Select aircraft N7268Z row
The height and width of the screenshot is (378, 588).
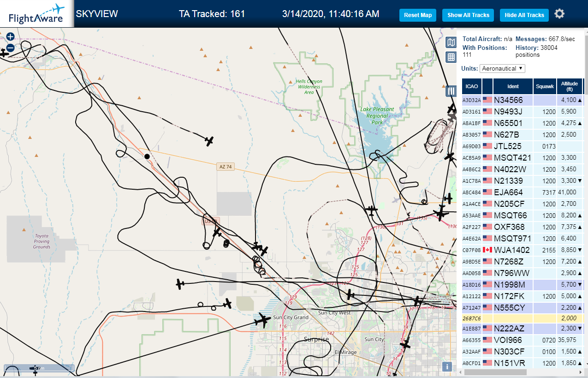point(523,262)
